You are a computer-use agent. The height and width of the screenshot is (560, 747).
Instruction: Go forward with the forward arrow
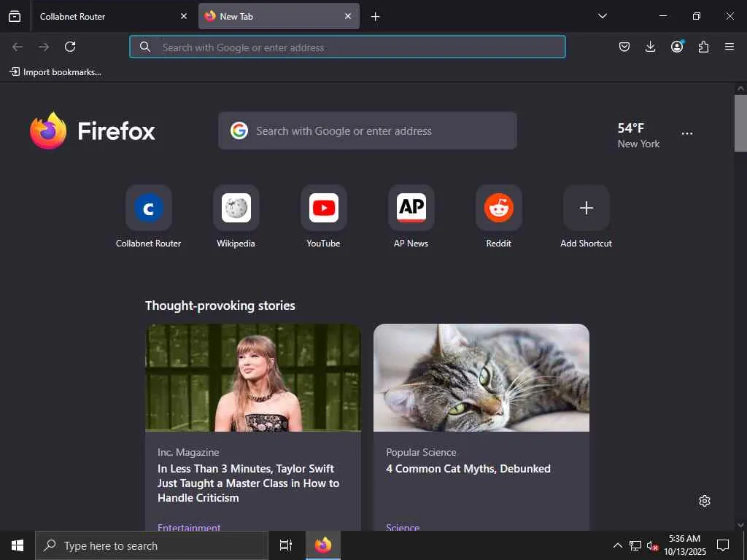44,47
